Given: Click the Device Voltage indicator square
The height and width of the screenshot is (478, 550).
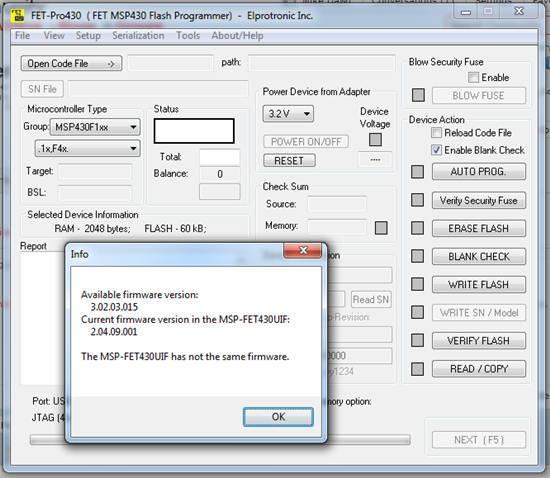Looking at the screenshot, I should [375, 140].
